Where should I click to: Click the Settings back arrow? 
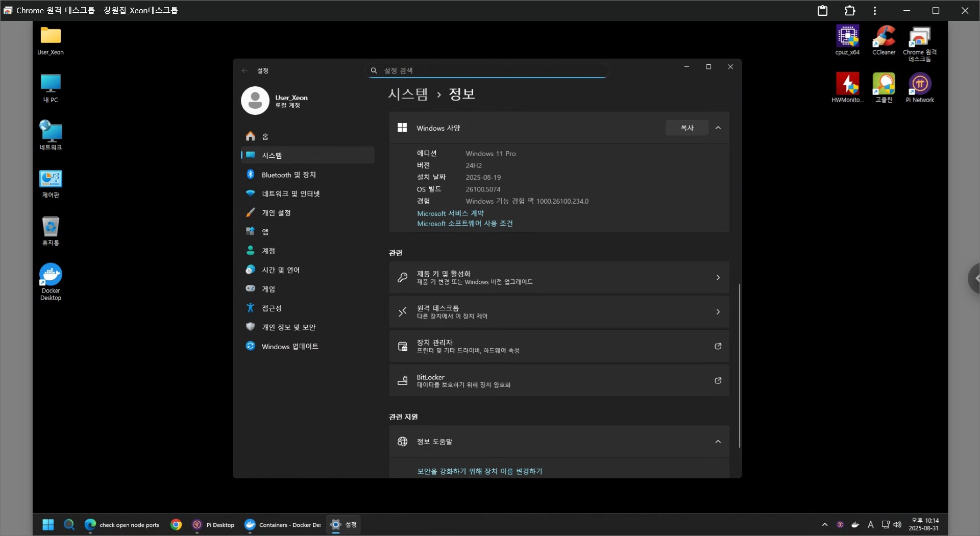coord(244,70)
